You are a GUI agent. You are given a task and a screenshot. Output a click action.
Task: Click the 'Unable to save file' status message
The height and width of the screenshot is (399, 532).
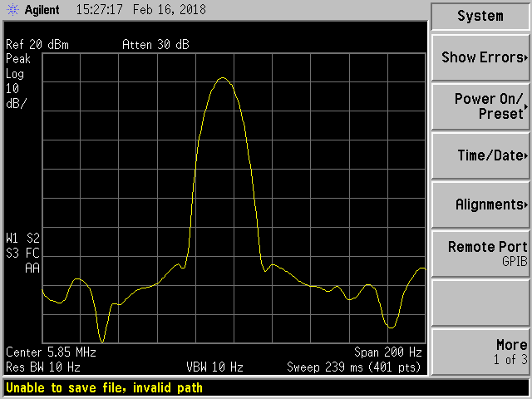(105, 387)
